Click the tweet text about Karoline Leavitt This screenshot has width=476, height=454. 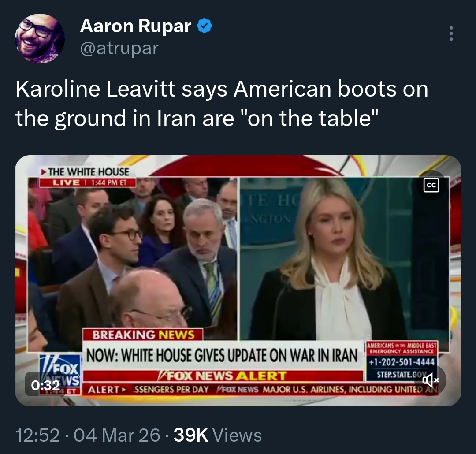tap(222, 103)
